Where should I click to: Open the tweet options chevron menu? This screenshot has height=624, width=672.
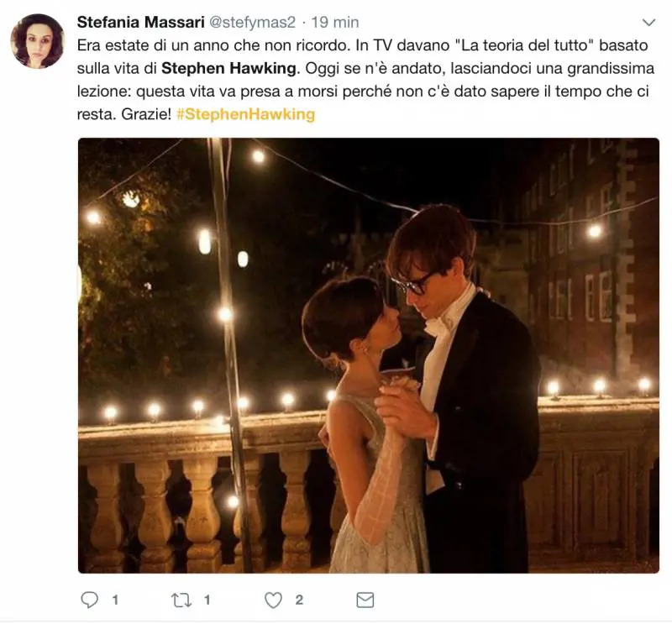coord(648,23)
